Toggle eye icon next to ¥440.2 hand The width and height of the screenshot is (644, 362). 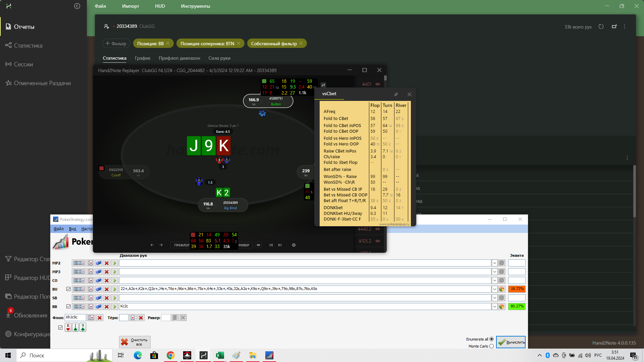click(x=378, y=229)
